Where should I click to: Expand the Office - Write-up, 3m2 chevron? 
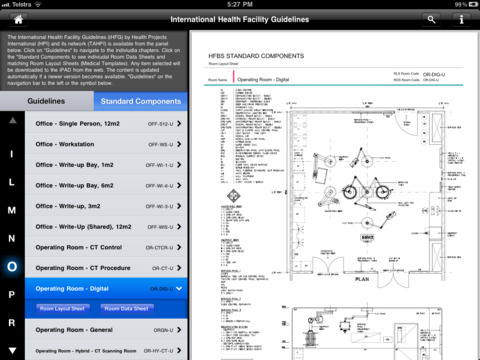(x=179, y=206)
